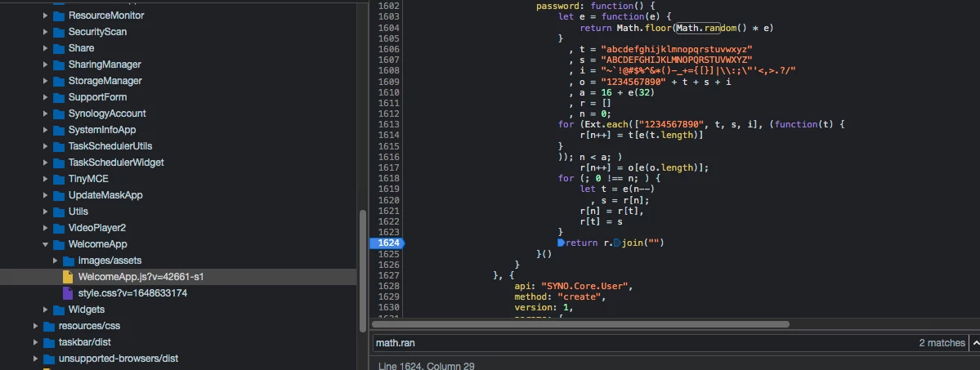Add a breakpoint on line 1610
Image resolution: width=980 pixels, height=370 pixels.
(x=387, y=93)
